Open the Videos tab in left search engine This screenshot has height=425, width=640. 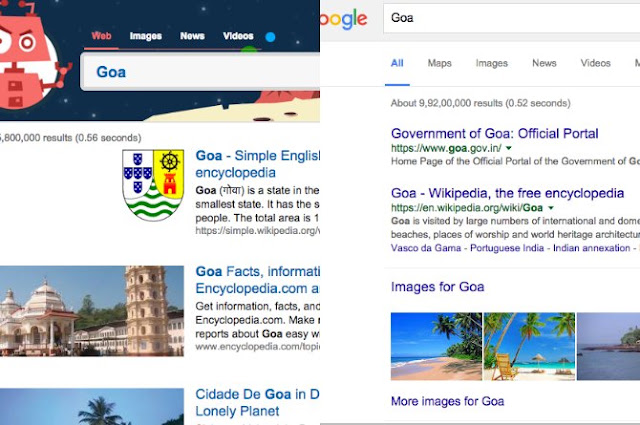tap(238, 36)
